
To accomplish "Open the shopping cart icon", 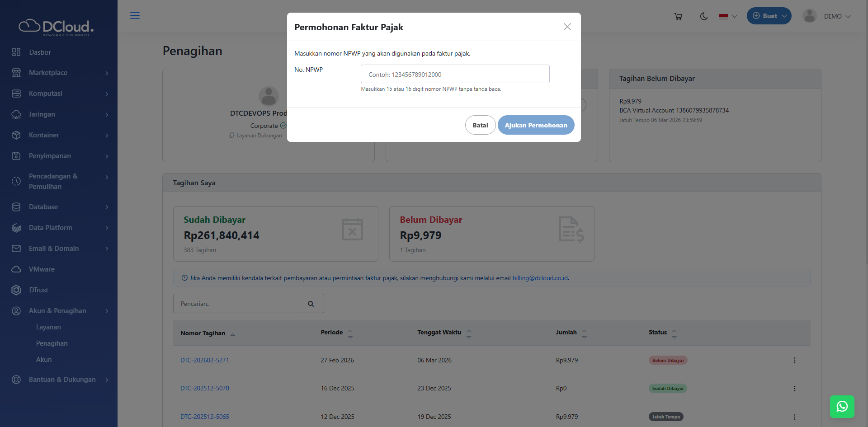I will pos(678,16).
